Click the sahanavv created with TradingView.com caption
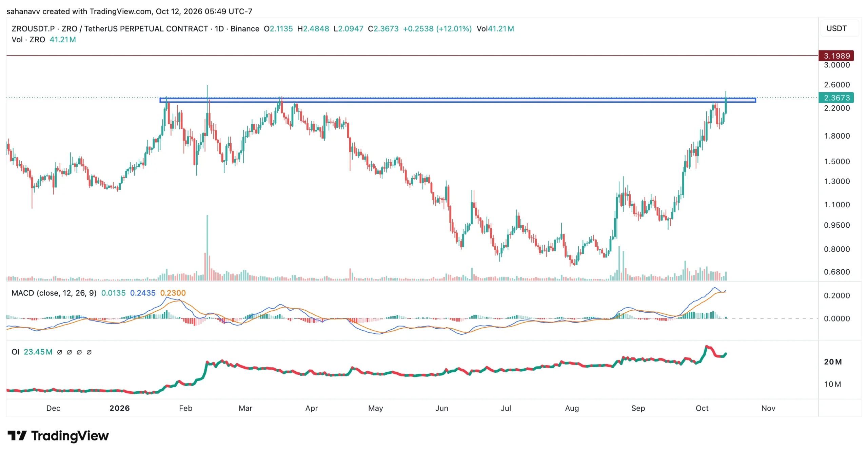The image size is (868, 455). 129,12
